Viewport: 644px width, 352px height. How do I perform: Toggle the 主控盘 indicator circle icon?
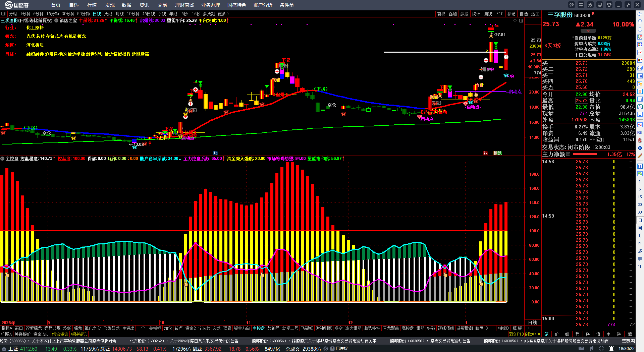(2, 159)
